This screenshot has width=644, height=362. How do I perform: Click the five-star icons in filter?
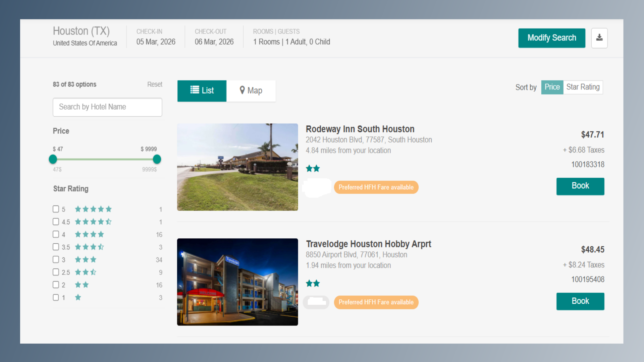(93, 209)
